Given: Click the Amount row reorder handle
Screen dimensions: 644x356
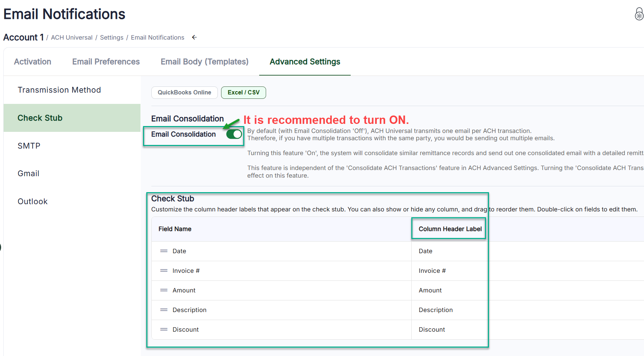Looking at the screenshot, I should pos(164,290).
